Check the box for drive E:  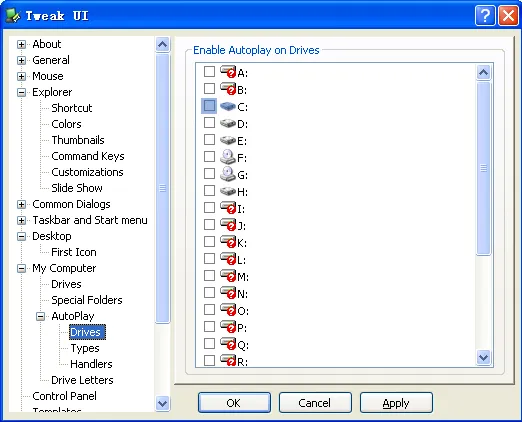(209, 139)
